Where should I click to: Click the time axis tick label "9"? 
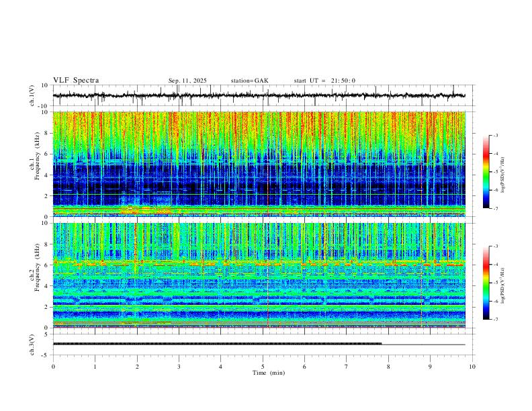(x=430, y=367)
